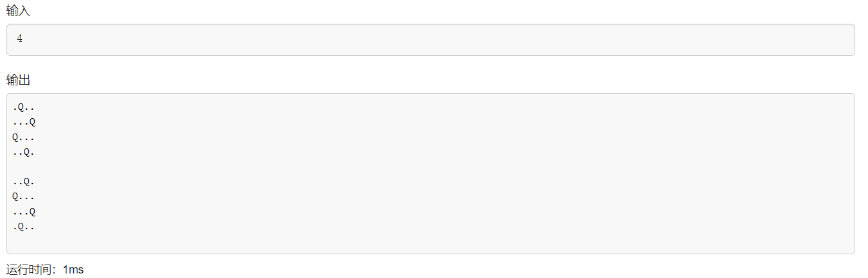Click first row ".Q.." of first solution

click(x=23, y=107)
